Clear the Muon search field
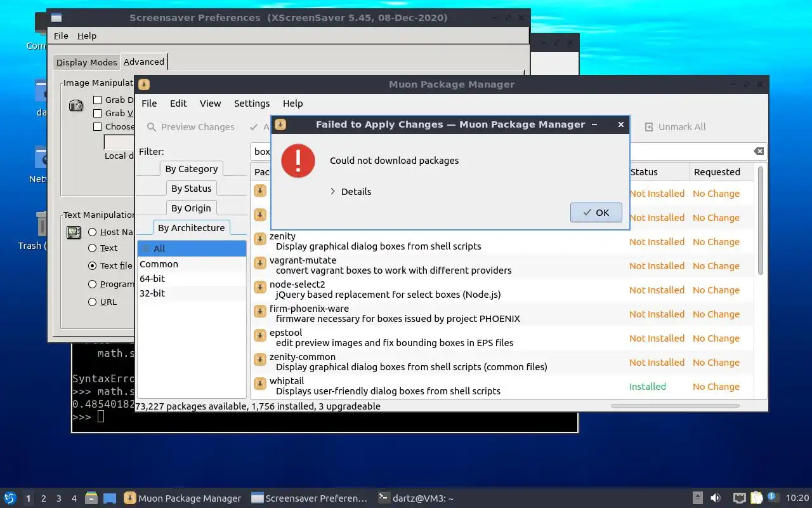Image resolution: width=812 pixels, height=508 pixels. tap(759, 151)
